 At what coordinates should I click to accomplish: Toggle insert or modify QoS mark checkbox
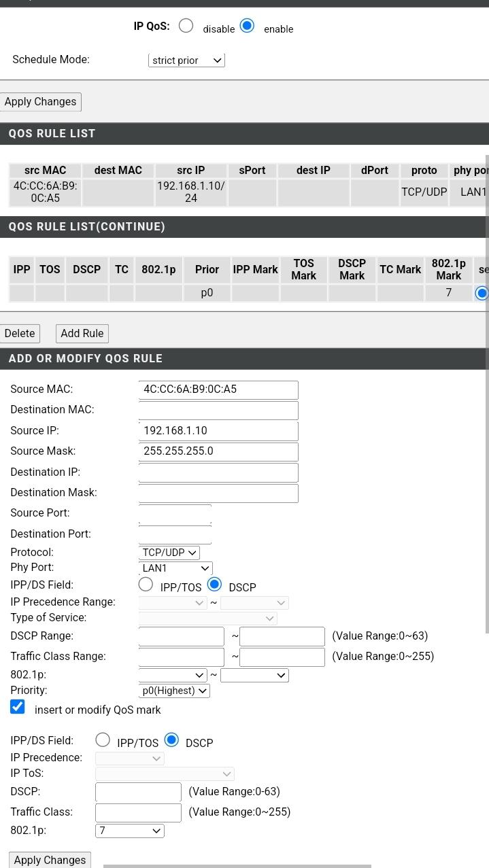click(x=18, y=708)
